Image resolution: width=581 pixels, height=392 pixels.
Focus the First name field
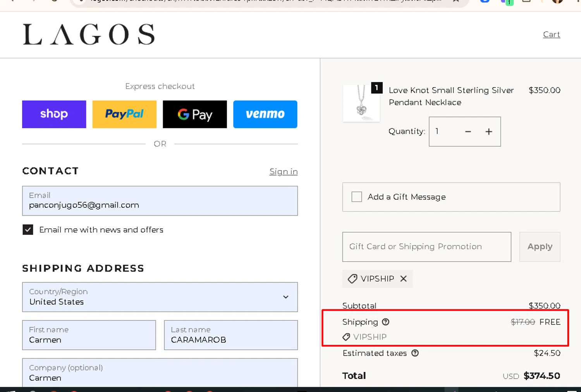pos(89,335)
